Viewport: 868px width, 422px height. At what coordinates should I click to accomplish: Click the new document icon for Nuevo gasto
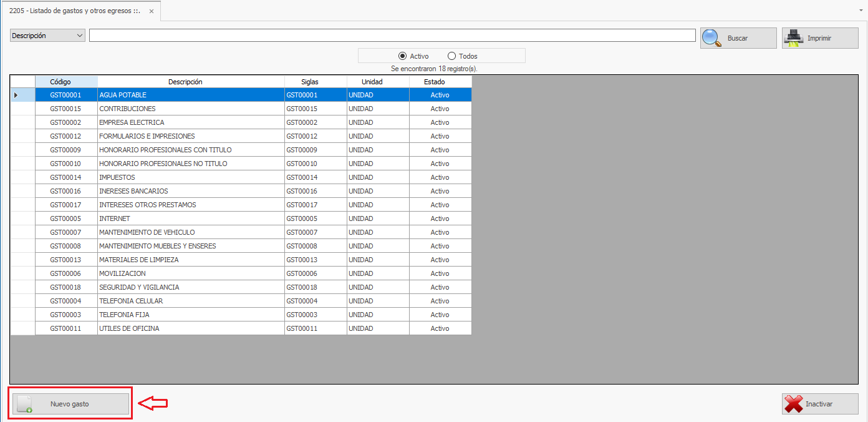coord(25,405)
